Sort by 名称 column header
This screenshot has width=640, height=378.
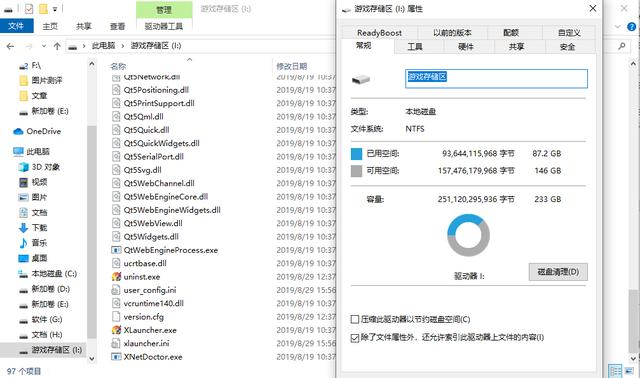coord(118,66)
